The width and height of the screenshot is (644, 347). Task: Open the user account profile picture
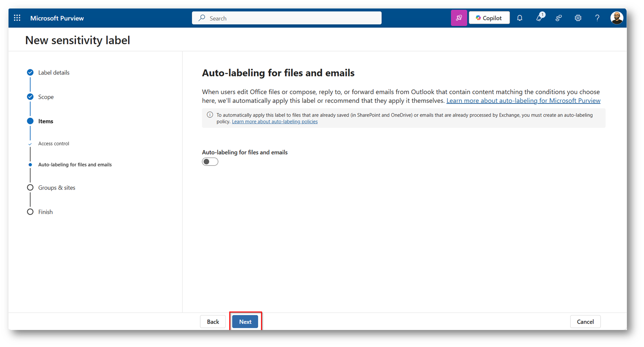(x=616, y=18)
